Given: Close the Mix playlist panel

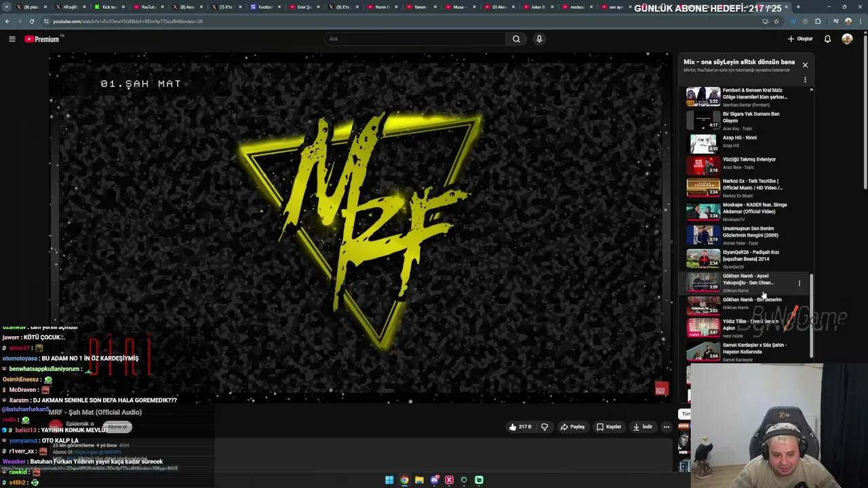Looking at the screenshot, I should [805, 65].
